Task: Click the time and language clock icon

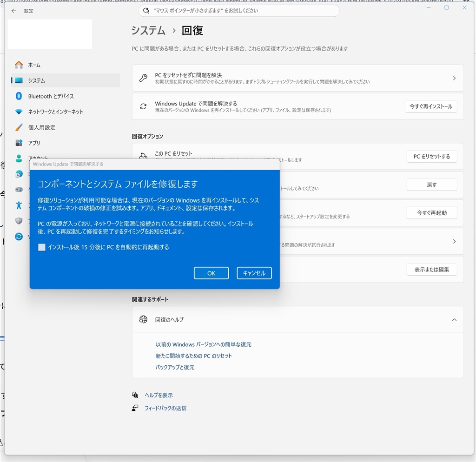Action: click(19, 174)
